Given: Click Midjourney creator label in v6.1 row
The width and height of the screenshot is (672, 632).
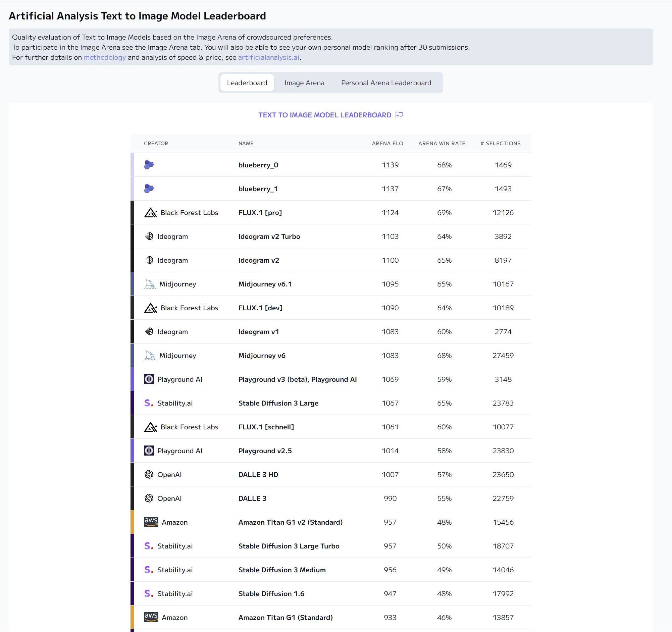Looking at the screenshot, I should coord(177,284).
